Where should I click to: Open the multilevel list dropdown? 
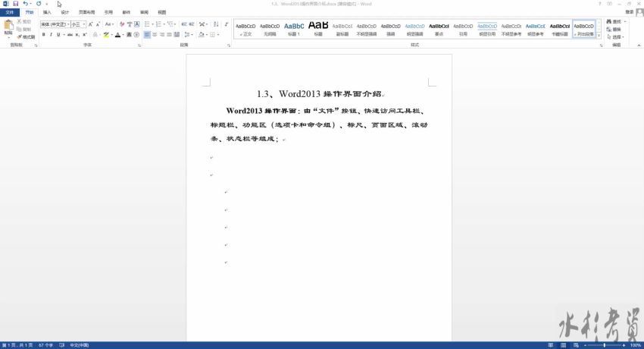click(x=175, y=25)
